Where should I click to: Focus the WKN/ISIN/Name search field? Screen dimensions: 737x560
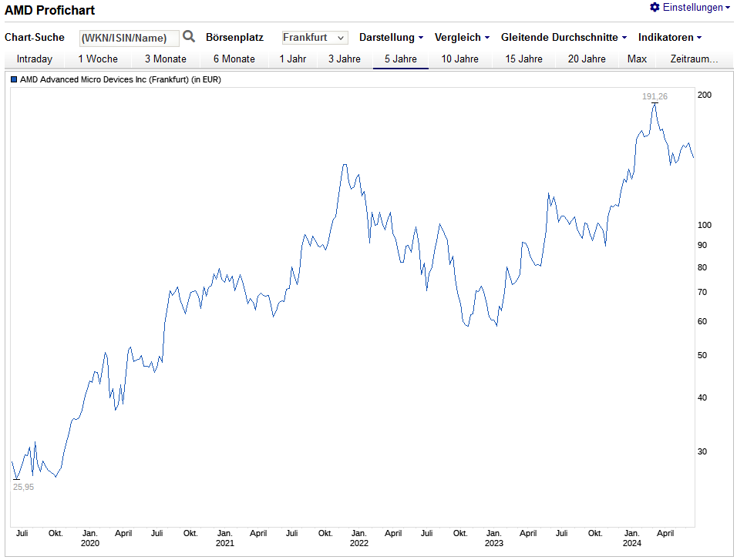[x=130, y=38]
